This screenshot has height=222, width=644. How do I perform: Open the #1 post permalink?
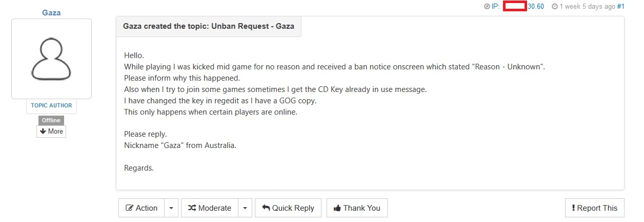click(x=620, y=7)
